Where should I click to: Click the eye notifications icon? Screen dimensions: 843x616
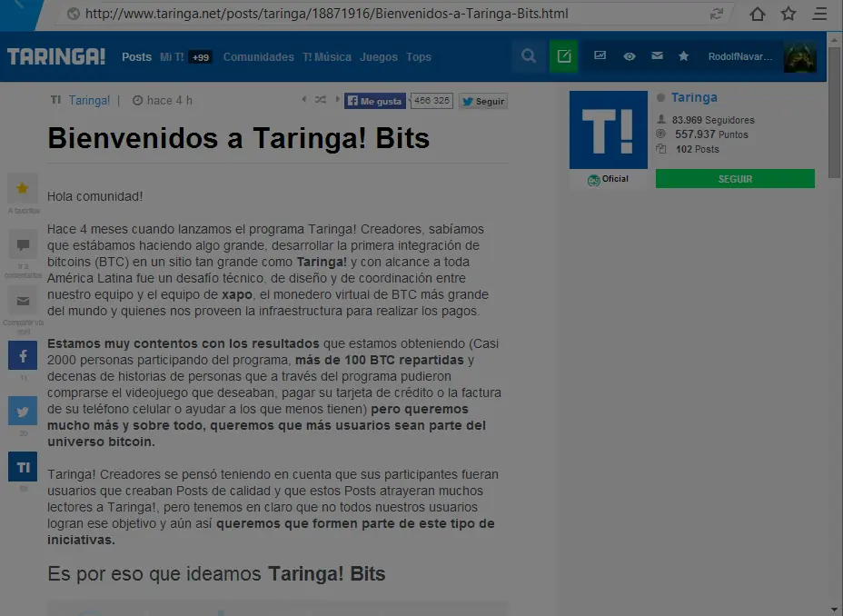tap(629, 56)
